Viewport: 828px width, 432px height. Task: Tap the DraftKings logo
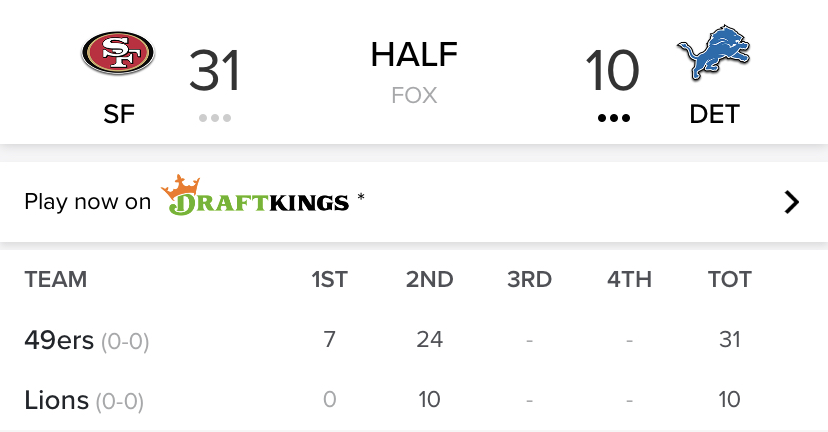255,195
